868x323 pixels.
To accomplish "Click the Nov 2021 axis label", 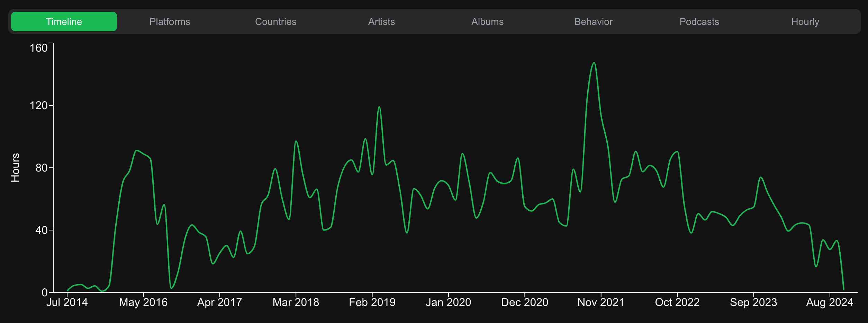I will tap(601, 302).
